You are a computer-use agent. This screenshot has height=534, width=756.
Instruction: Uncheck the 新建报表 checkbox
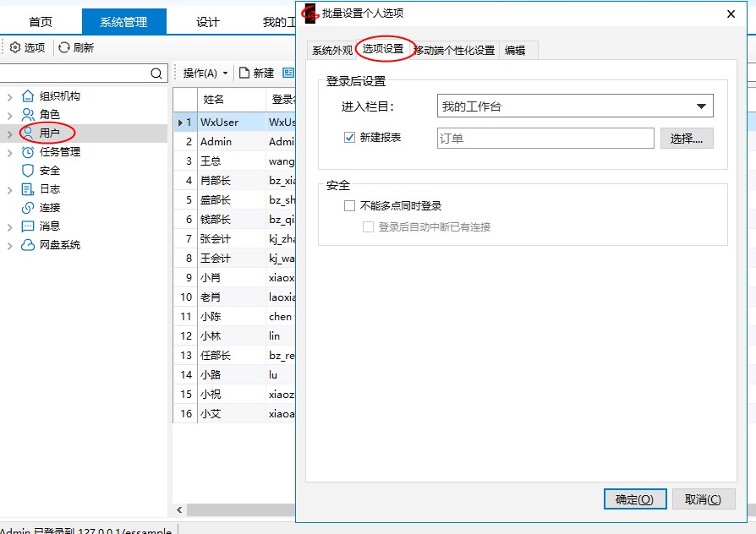tap(349, 138)
